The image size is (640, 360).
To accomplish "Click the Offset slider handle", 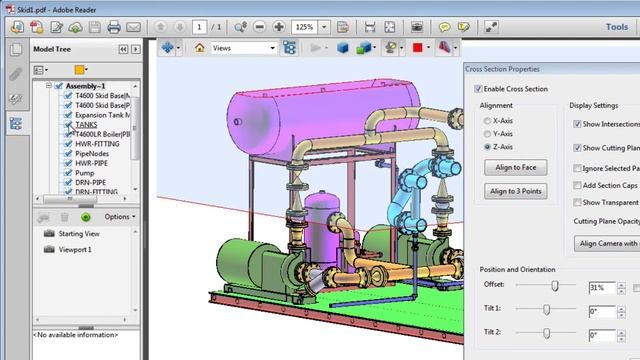I will pyautogui.click(x=555, y=286).
